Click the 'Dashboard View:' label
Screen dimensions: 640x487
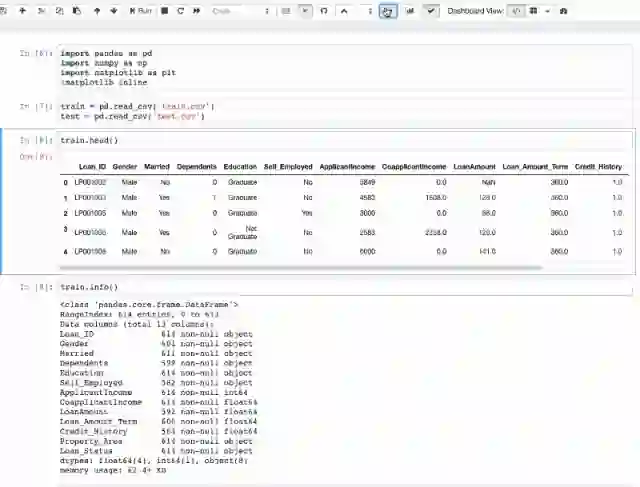(x=476, y=11)
